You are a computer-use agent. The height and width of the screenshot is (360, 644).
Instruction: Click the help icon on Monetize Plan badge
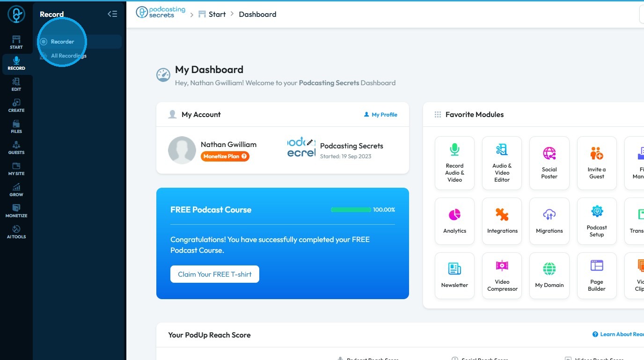[244, 156]
